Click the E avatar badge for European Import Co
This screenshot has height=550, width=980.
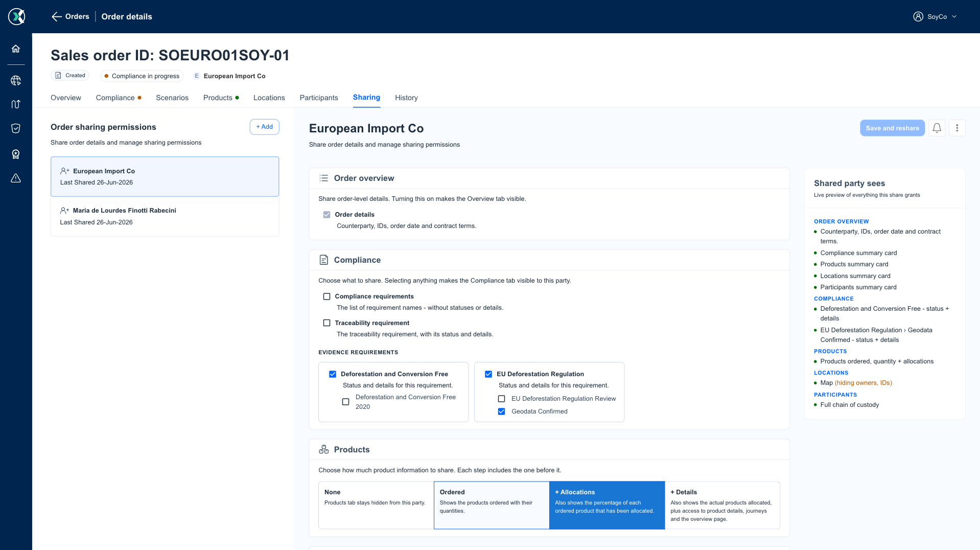coord(197,76)
